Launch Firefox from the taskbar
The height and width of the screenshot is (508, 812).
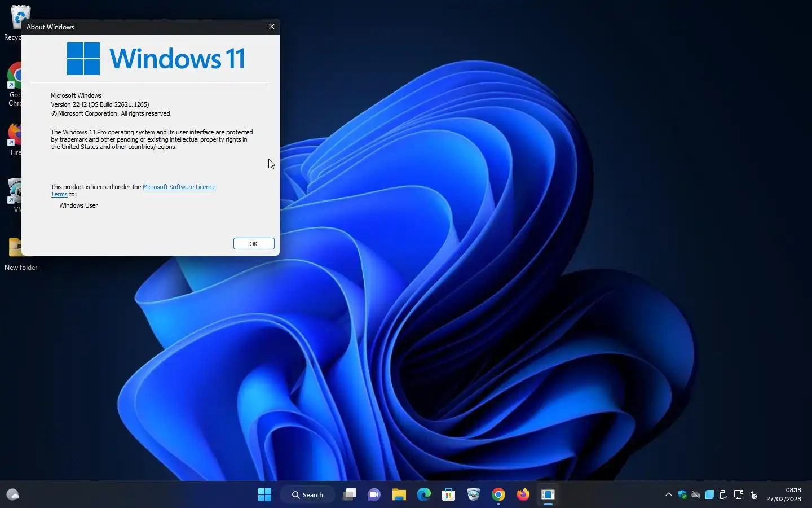(523, 495)
